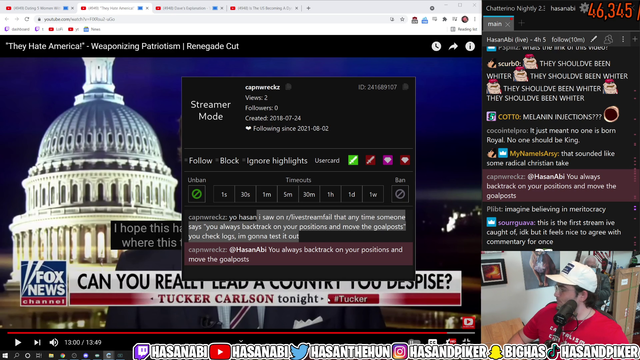The height and width of the screenshot is (360, 640).
Task: Click the pencil icon in chat header
Action: [x=594, y=39]
